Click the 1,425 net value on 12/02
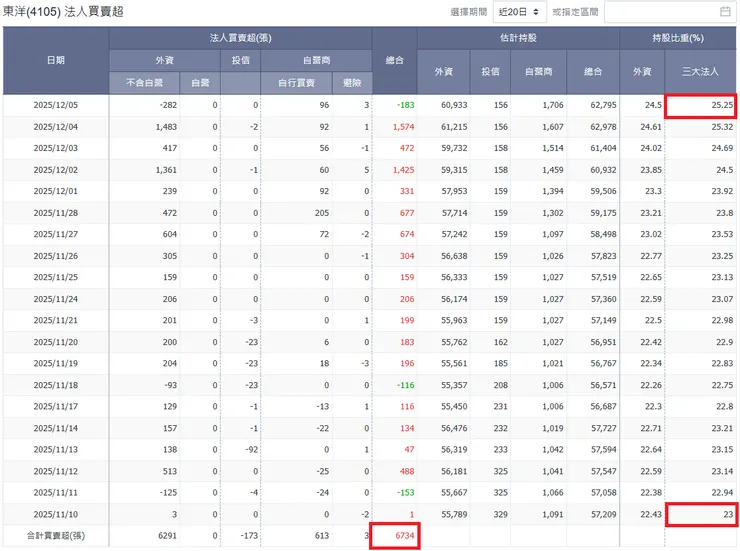The height and width of the screenshot is (551, 740). [404, 170]
